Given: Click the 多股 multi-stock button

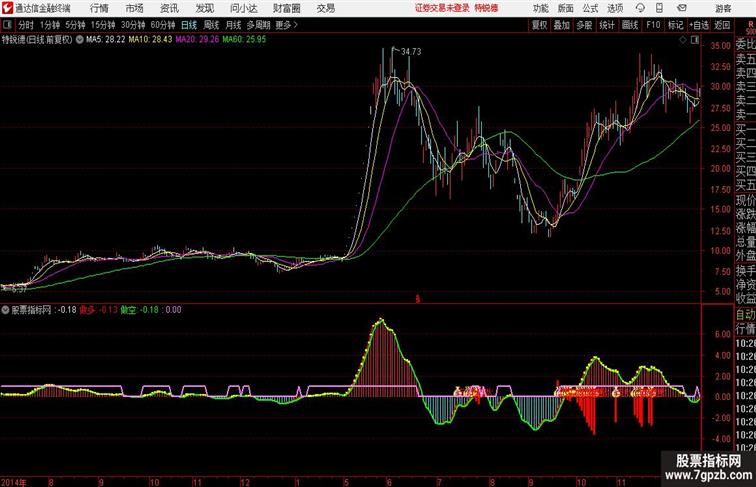Looking at the screenshot, I should point(584,25).
